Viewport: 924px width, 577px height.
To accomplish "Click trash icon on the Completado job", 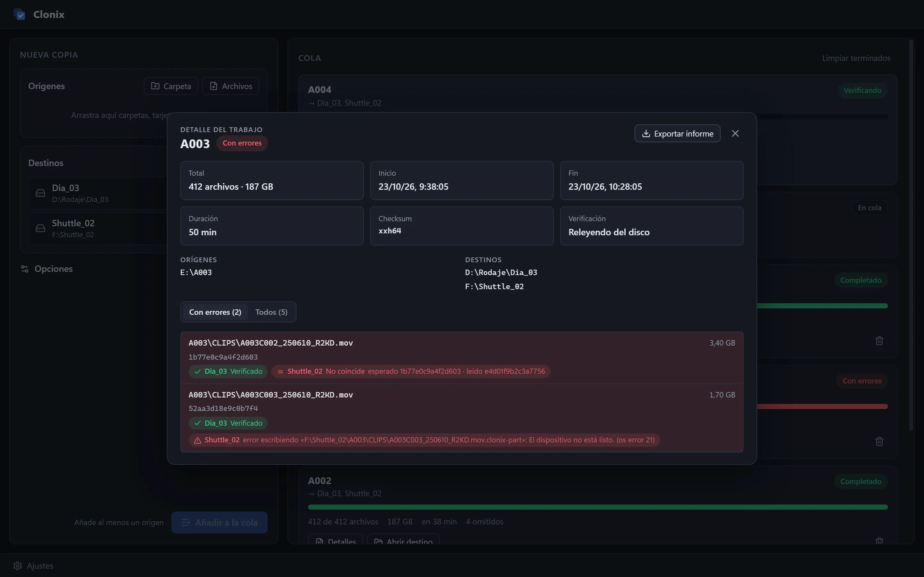I will tap(879, 340).
